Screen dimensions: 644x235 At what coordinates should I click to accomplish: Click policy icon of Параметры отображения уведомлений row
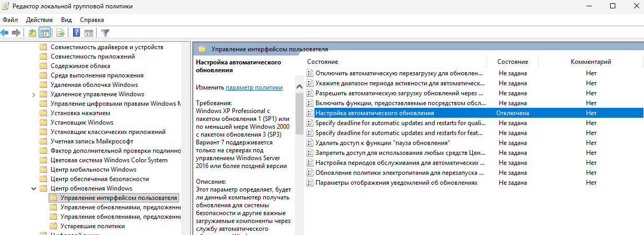[310, 183]
